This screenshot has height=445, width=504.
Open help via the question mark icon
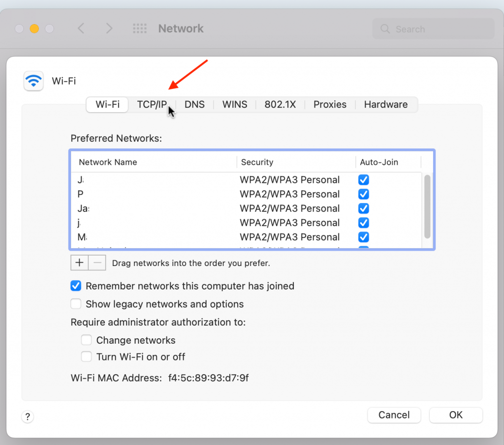(28, 416)
